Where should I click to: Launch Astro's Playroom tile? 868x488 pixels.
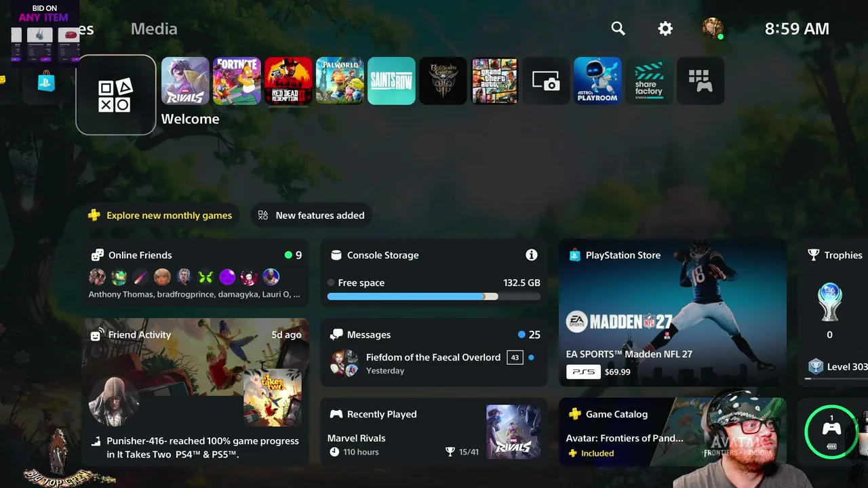coord(597,81)
